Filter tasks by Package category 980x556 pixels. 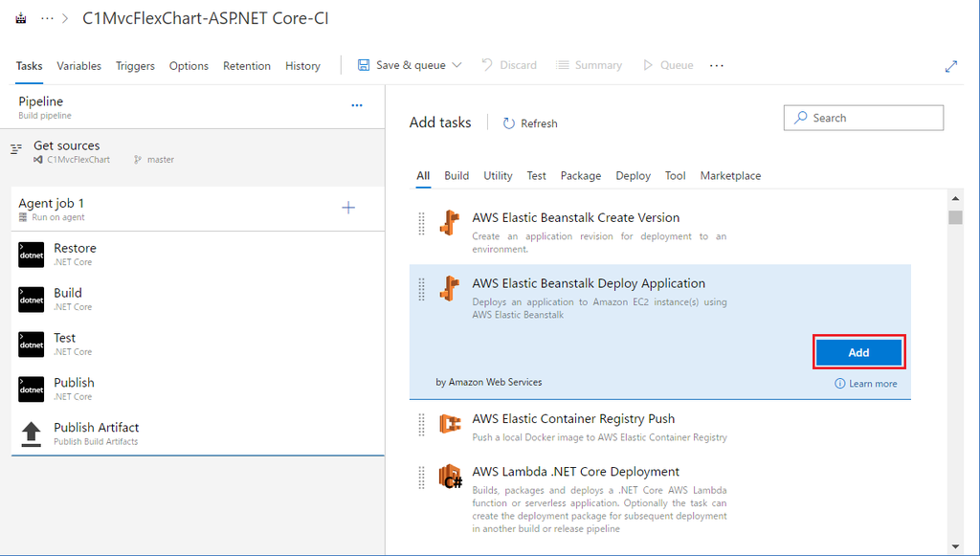point(581,175)
